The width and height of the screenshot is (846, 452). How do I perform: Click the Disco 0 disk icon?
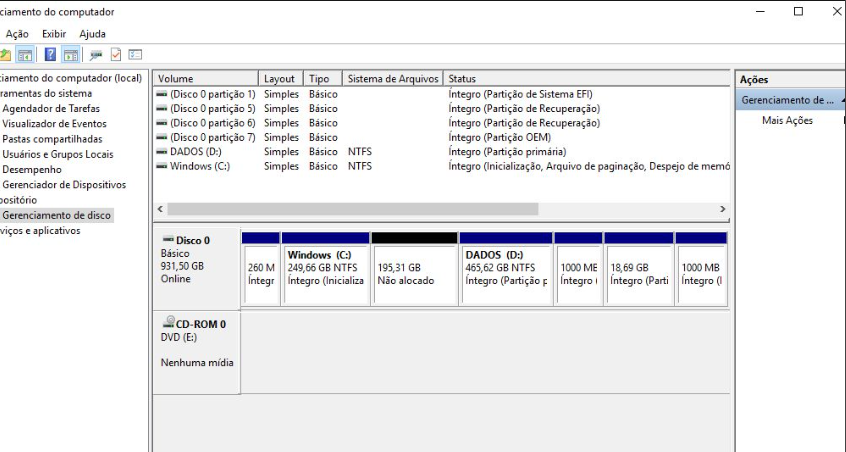click(168, 240)
